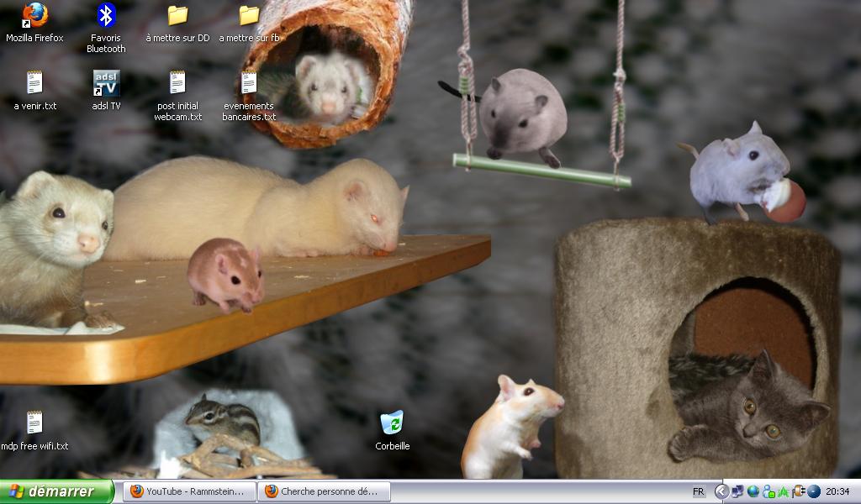Open the Mozilla Firefox desktop shortcut

pos(34,16)
